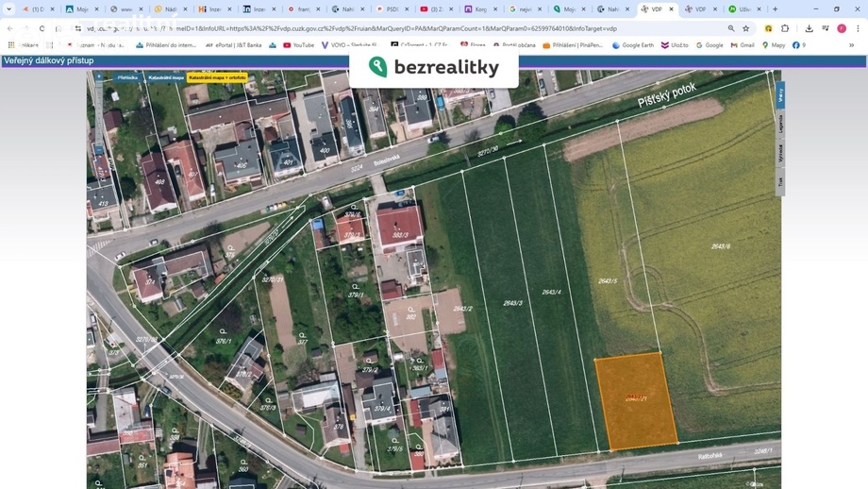The width and height of the screenshot is (868, 489).
Task: Open the Výřezka side panel tab
Action: click(x=780, y=153)
